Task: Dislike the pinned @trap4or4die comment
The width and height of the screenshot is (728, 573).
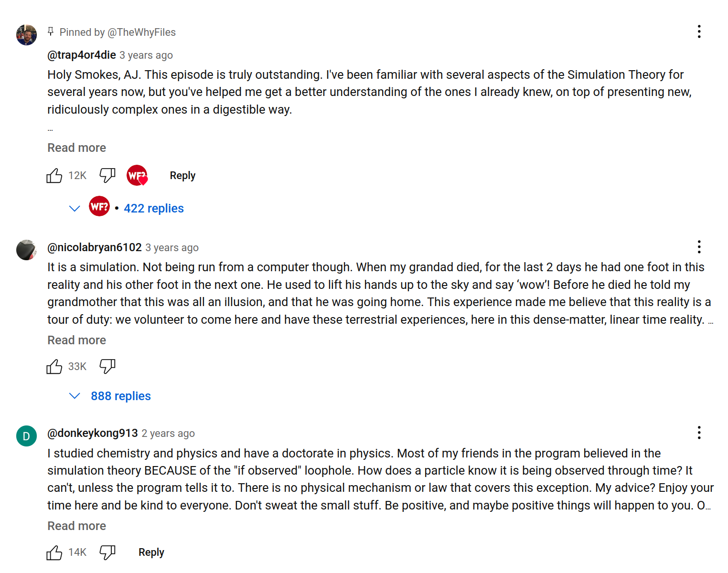Action: coord(107,176)
